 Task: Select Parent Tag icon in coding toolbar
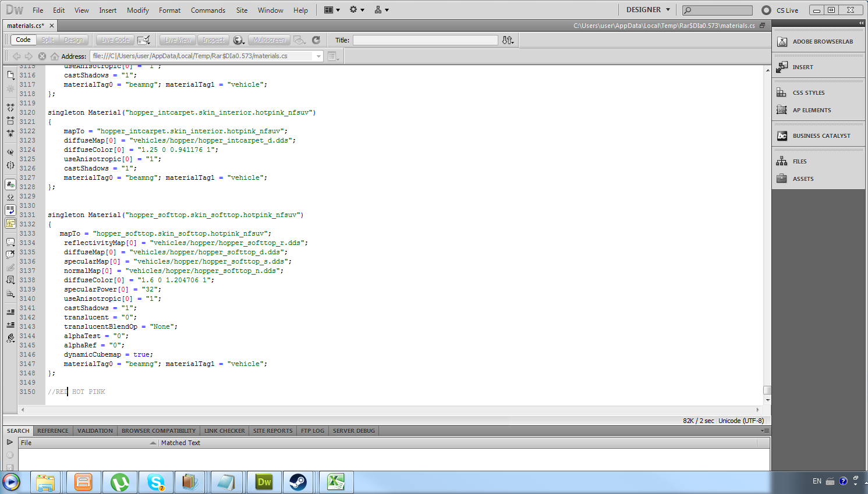[x=10, y=152]
